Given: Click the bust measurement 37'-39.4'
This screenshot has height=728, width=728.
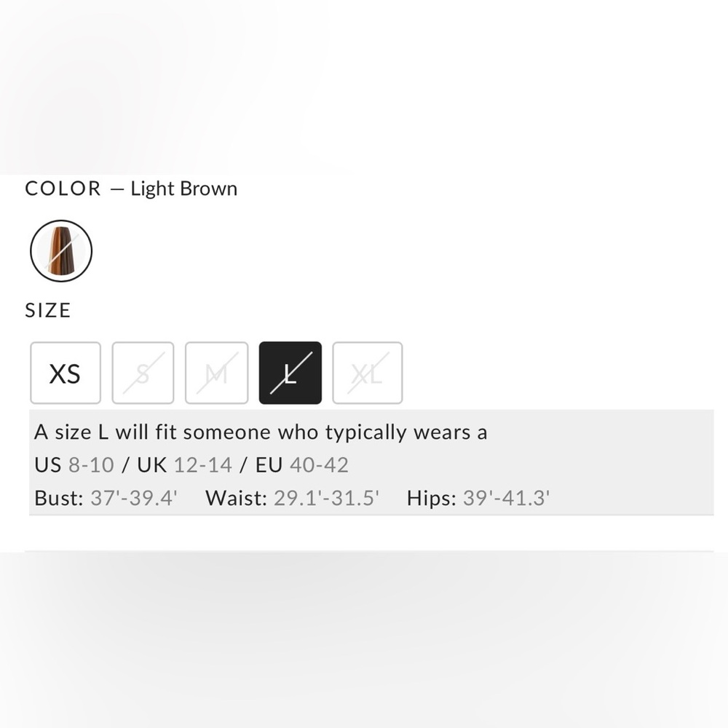Looking at the screenshot, I should (x=134, y=498).
